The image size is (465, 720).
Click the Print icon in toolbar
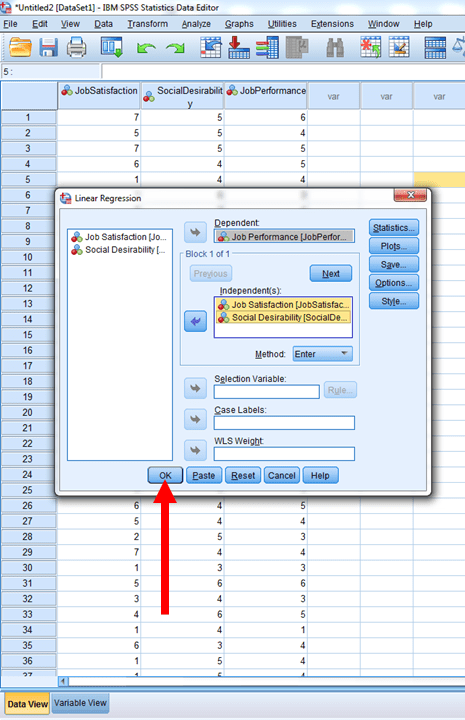click(x=76, y=47)
